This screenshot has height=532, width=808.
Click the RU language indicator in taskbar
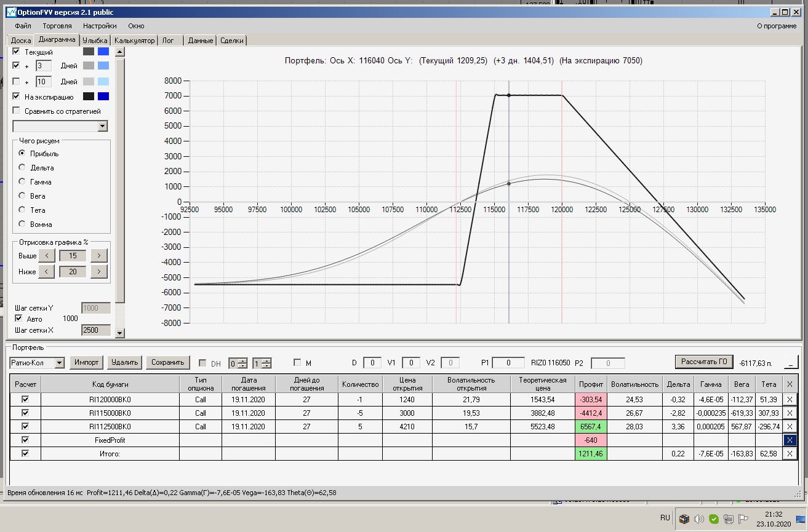click(x=665, y=518)
